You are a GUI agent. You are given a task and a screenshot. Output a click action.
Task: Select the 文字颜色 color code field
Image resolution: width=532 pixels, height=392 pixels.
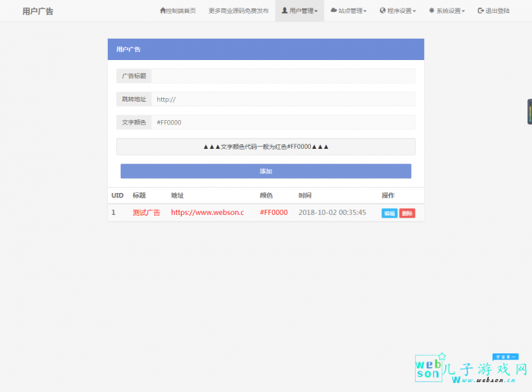click(283, 122)
